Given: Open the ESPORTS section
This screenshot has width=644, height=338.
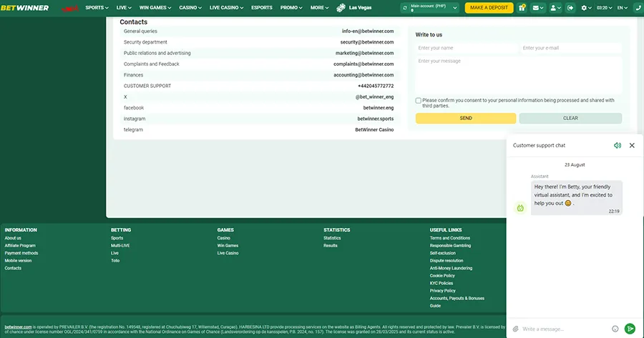Looking at the screenshot, I should (262, 8).
